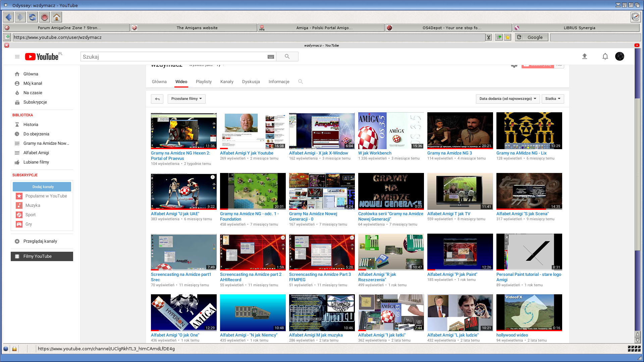Choose search engine via Google dropdown
The image size is (644, 362).
pos(532,37)
